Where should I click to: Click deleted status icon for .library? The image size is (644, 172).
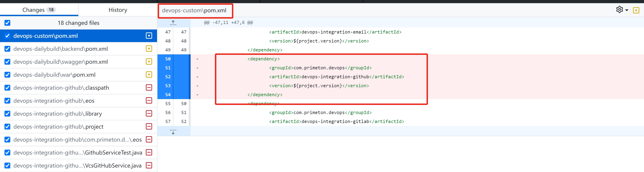point(149,113)
